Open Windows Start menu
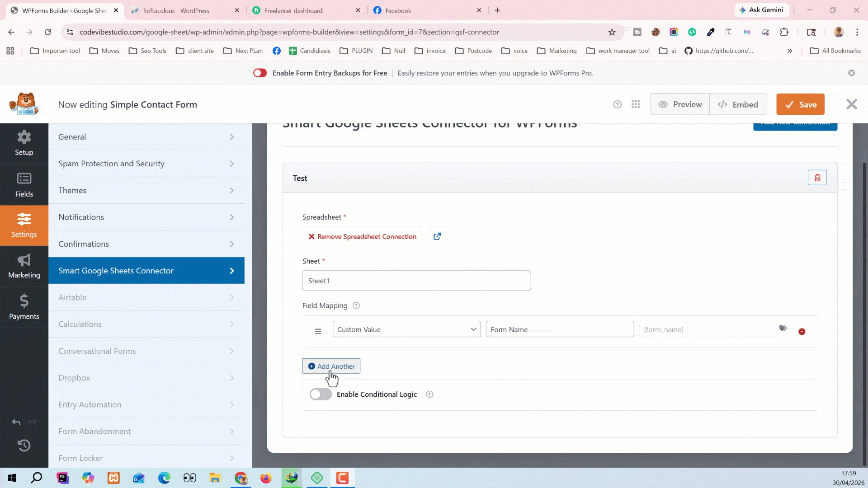Viewport: 868px width, 488px height. click(x=12, y=478)
